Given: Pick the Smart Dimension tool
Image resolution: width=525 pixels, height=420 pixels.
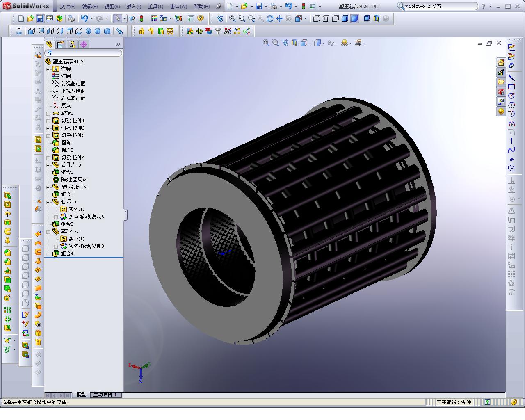Looking at the screenshot, I should pos(511,66).
